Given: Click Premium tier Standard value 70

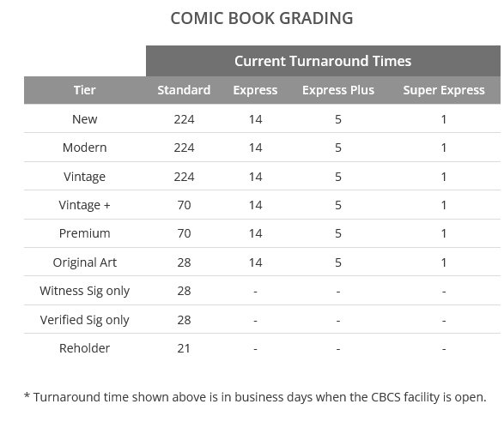Looking at the screenshot, I should (x=185, y=233).
